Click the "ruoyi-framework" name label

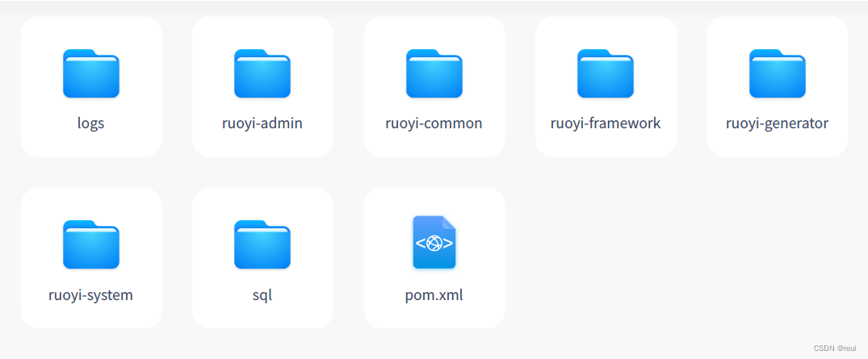(x=606, y=123)
